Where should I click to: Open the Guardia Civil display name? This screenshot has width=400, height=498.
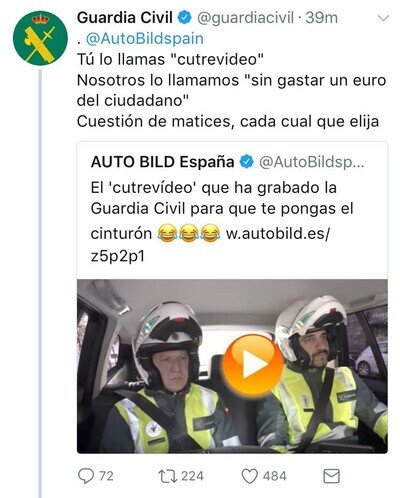[x=125, y=18]
